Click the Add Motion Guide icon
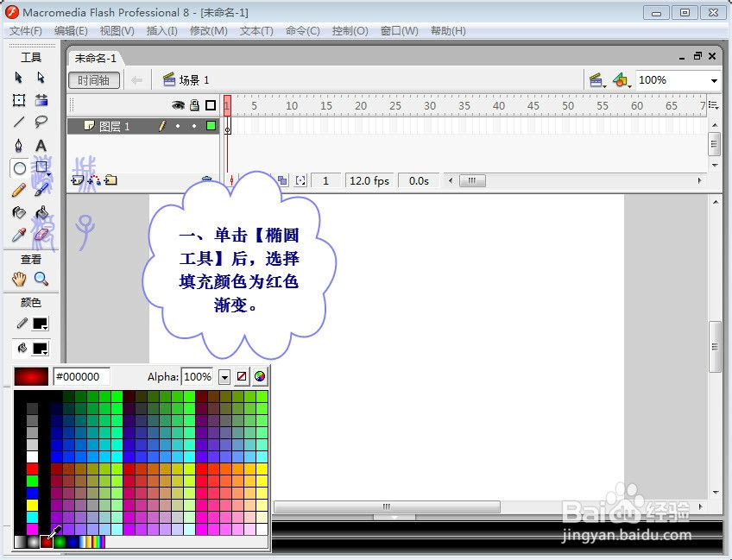The width and height of the screenshot is (732, 560). (x=94, y=180)
